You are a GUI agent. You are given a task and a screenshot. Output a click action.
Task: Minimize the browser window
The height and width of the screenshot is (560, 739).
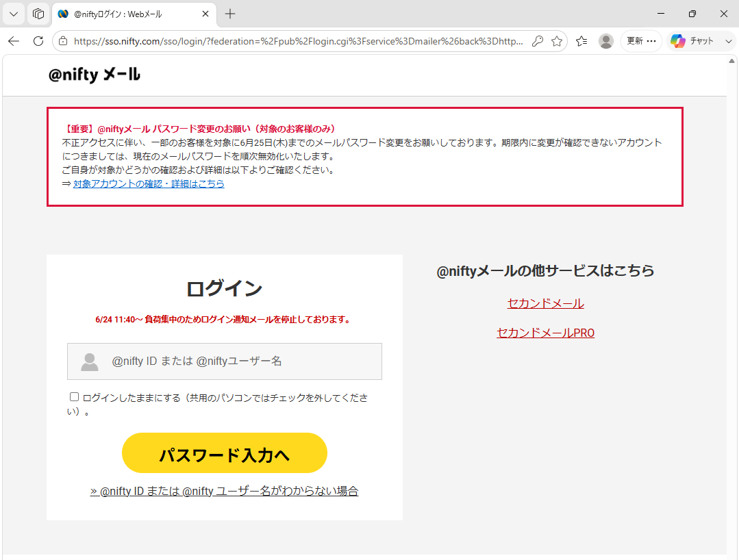(661, 14)
